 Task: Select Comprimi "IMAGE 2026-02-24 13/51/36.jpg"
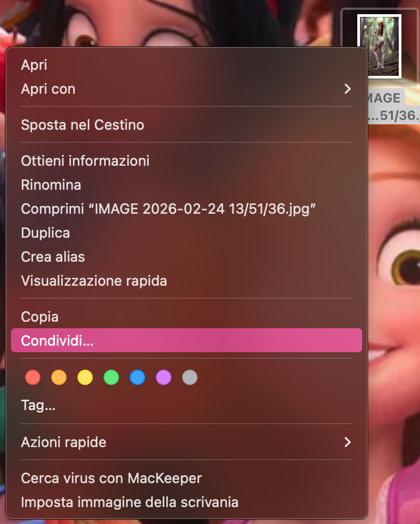click(x=186, y=209)
